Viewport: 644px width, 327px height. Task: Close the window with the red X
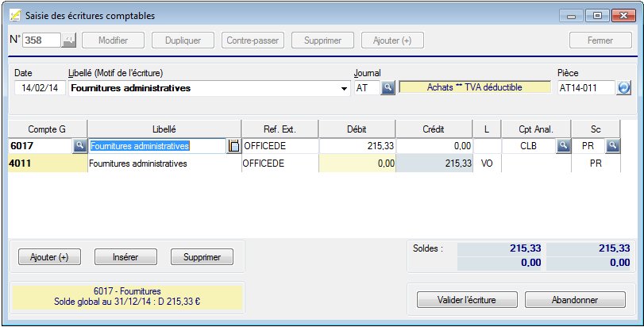[x=624, y=16]
